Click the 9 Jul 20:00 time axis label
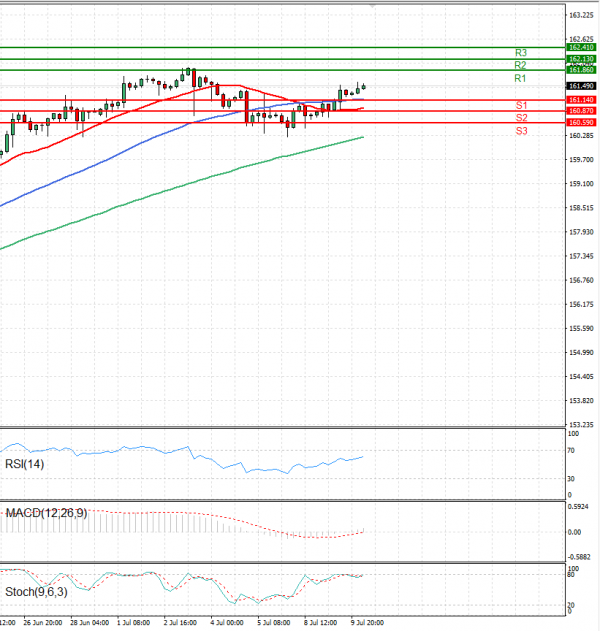 (367, 623)
